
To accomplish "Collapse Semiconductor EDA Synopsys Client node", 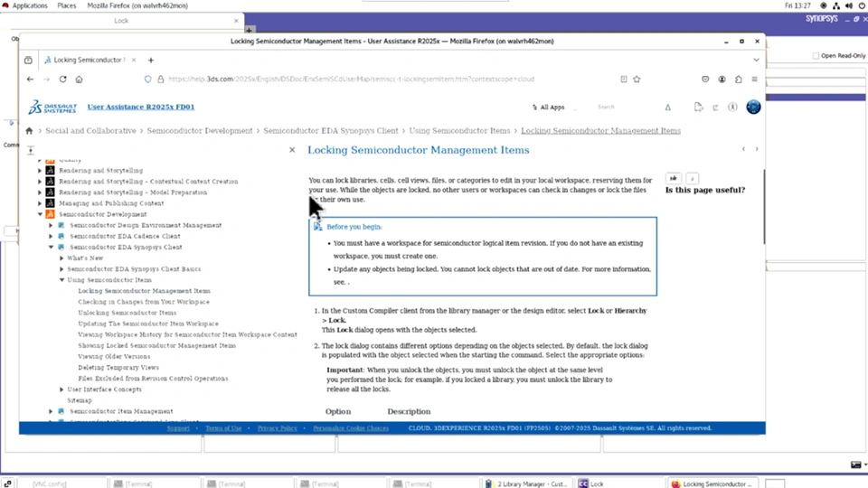I will 51,248.
